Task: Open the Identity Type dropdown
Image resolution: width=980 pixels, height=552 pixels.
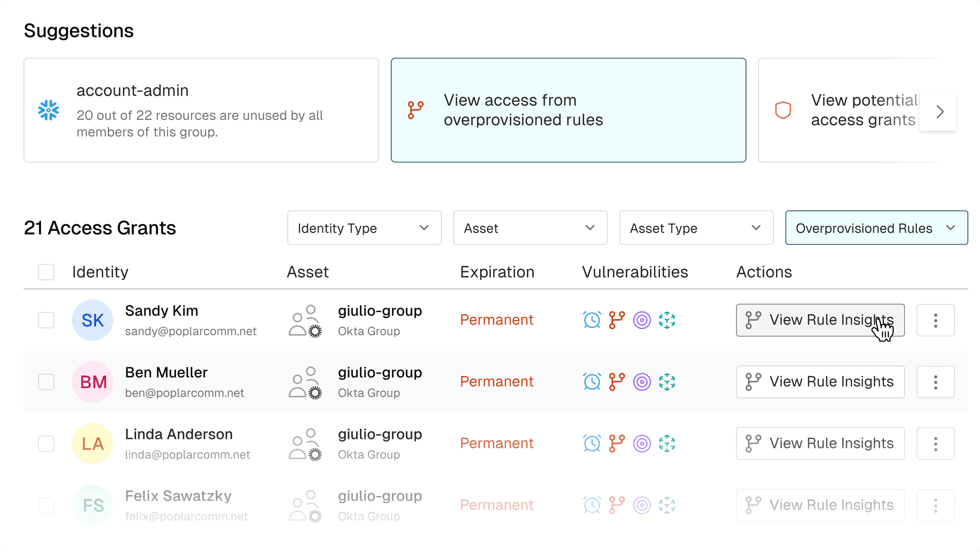Action: [x=364, y=228]
